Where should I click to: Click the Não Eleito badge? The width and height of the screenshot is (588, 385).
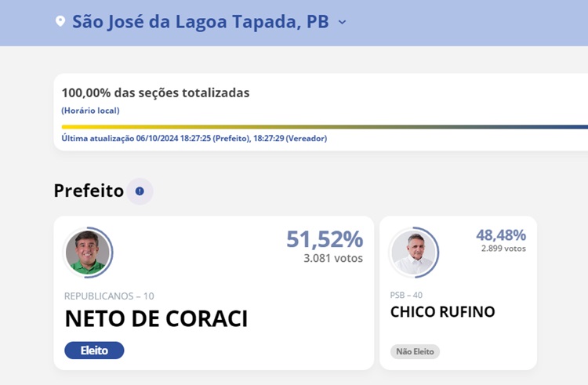(x=415, y=352)
